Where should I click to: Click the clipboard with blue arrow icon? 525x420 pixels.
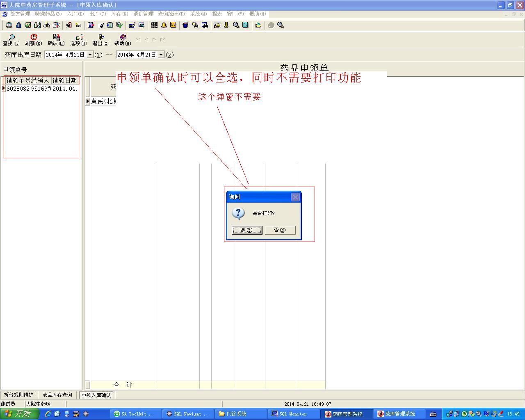pos(110,25)
